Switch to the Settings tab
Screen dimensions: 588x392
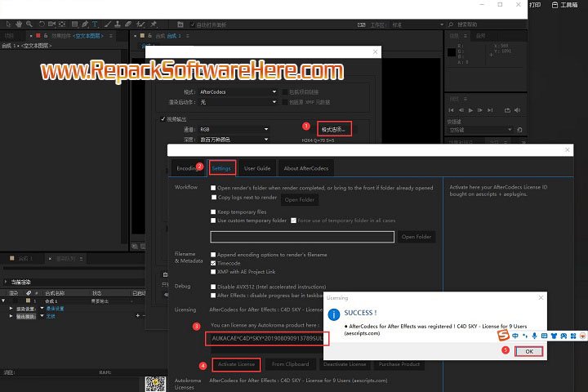point(221,168)
